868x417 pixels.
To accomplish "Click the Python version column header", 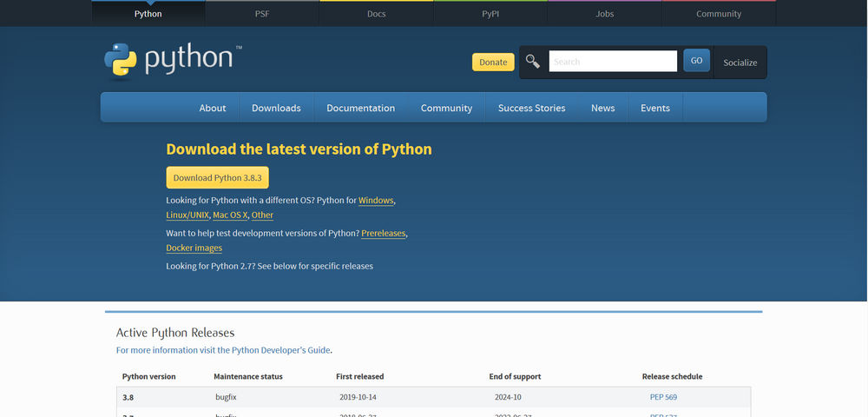I will click(149, 376).
